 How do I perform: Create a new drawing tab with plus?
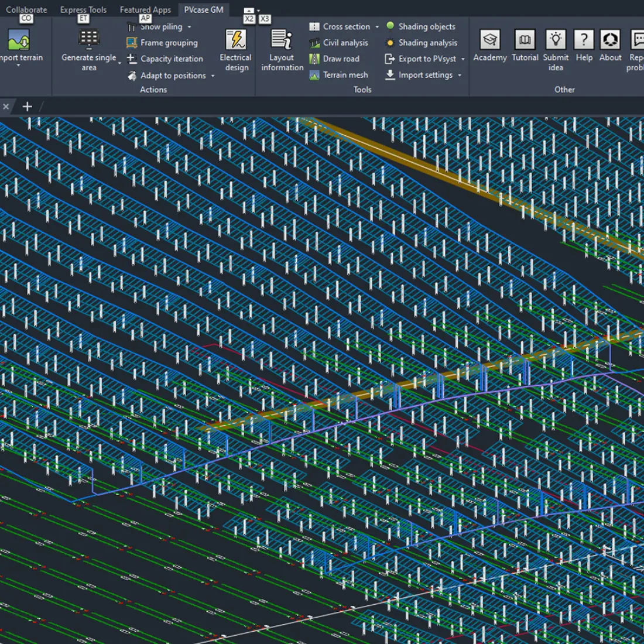pos(27,107)
